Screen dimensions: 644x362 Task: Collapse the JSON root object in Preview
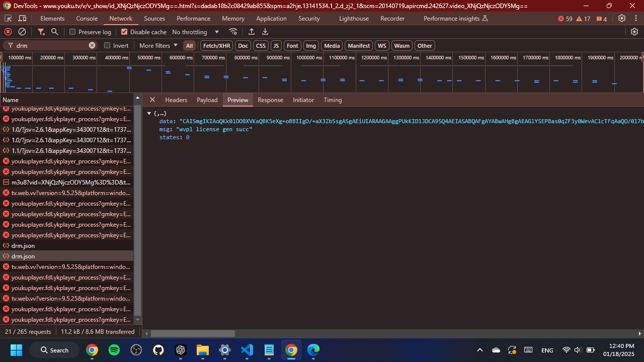pyautogui.click(x=149, y=114)
